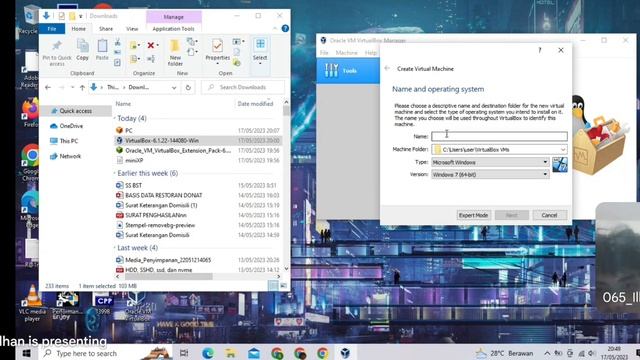Click the back arrow in Create Virtual Machine
This screenshot has height=360, width=640.
click(x=387, y=69)
